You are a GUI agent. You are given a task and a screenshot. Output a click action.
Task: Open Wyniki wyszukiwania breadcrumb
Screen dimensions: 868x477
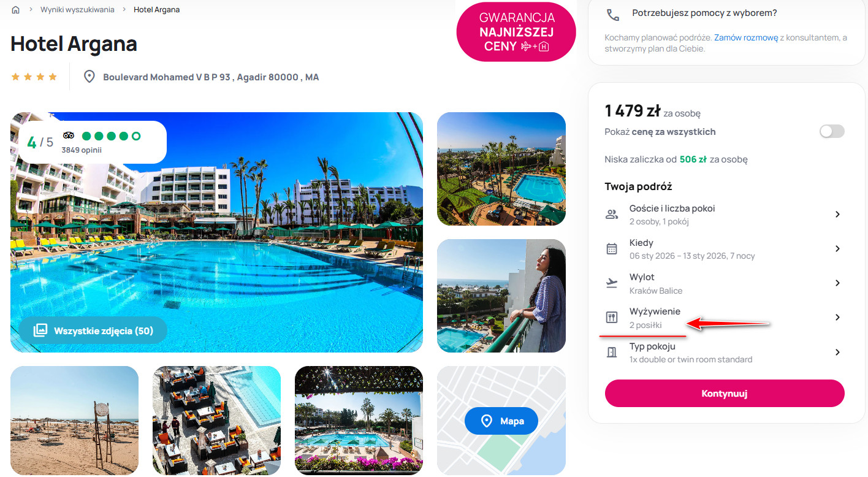click(77, 10)
